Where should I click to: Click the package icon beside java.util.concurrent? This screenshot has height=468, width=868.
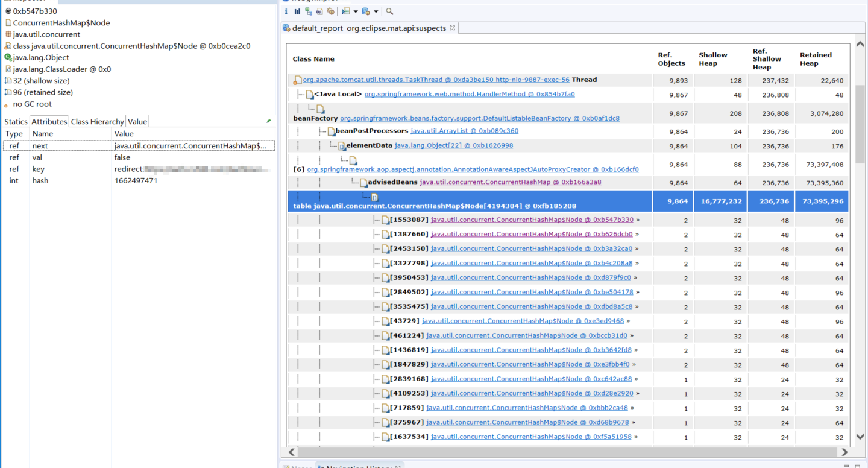[x=8, y=34]
